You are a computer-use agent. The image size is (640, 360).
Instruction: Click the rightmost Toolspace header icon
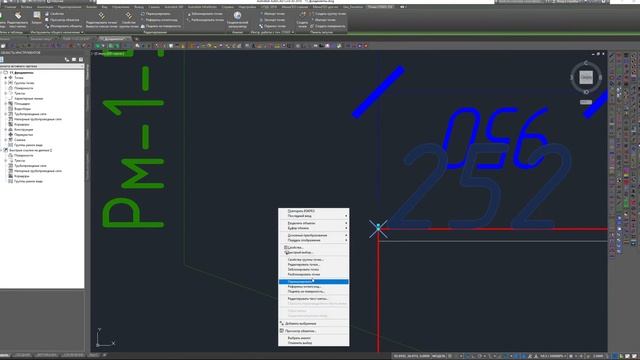[81, 60]
